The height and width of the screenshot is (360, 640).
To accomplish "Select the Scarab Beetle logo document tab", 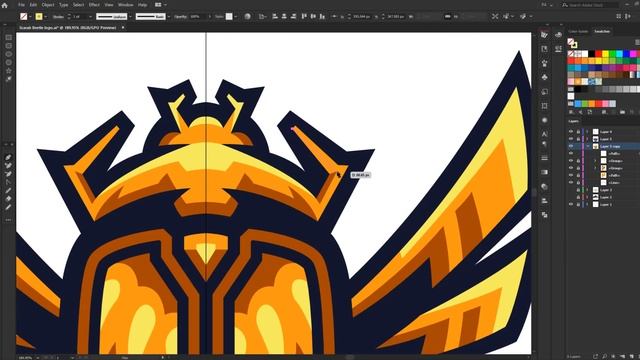I will tap(68, 28).
